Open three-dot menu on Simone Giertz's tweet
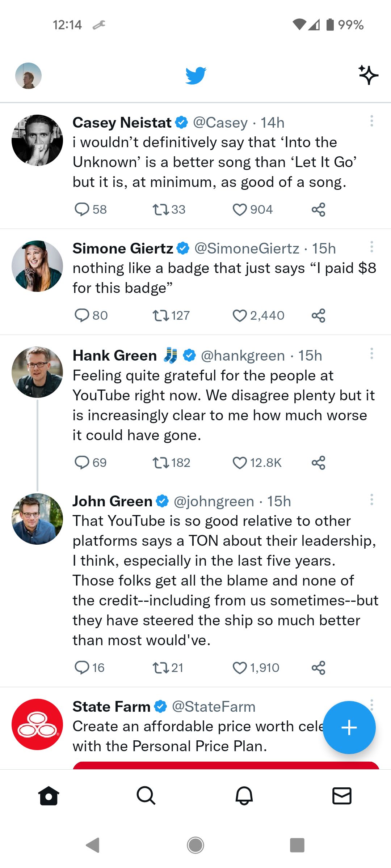The width and height of the screenshot is (391, 868). [x=371, y=247]
